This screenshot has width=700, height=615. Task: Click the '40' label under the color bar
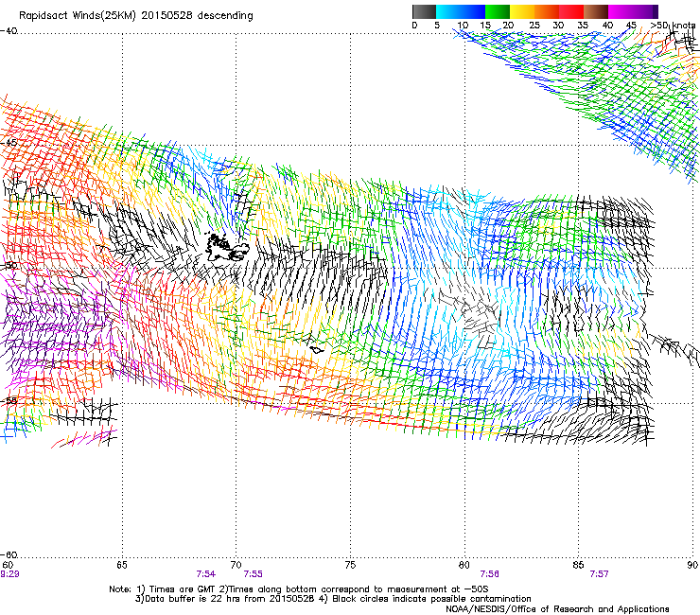(607, 26)
